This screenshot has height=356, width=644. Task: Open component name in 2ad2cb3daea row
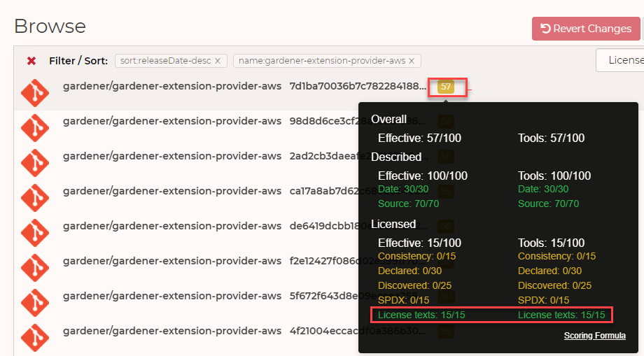172,156
